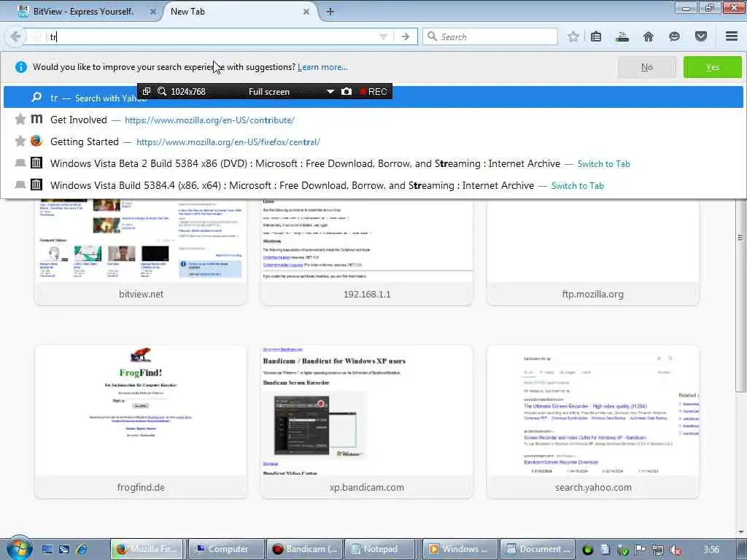Open the address bar history dropdown arrow
The height and width of the screenshot is (560, 747).
[x=383, y=36]
